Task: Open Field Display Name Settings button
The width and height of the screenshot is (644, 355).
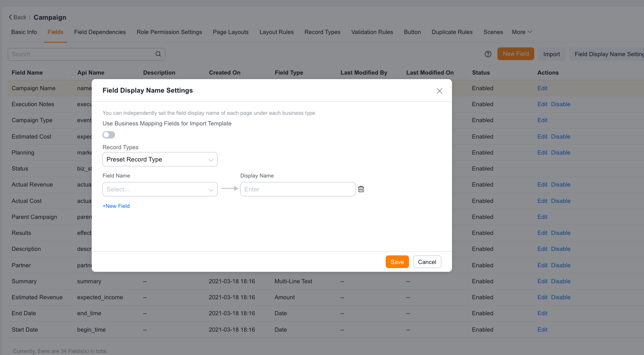Action: click(607, 54)
